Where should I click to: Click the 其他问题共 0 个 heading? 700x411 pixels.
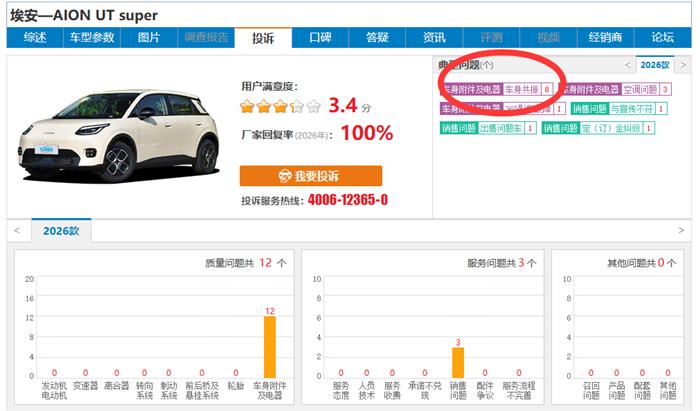pyautogui.click(x=642, y=263)
